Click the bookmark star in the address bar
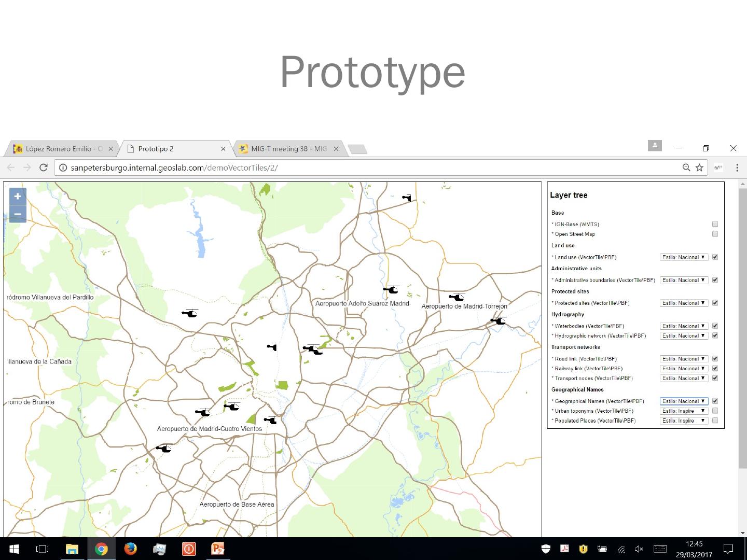Viewport: 747px width, 560px height. point(700,167)
